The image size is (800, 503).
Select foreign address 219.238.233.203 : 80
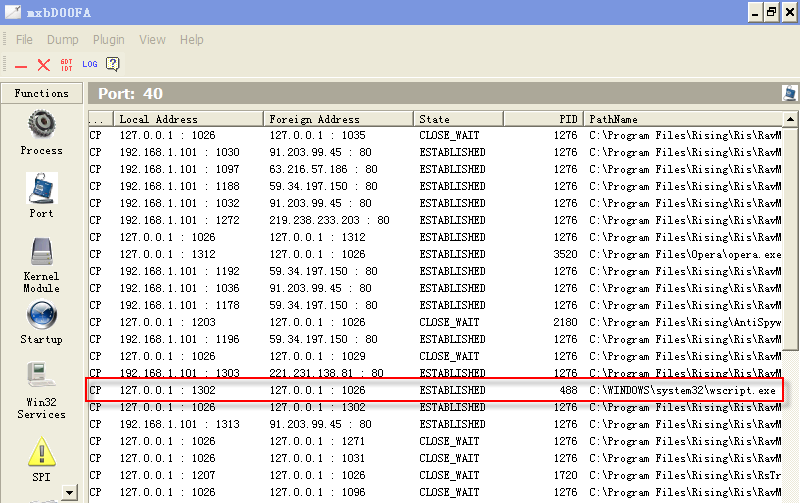[x=330, y=220]
